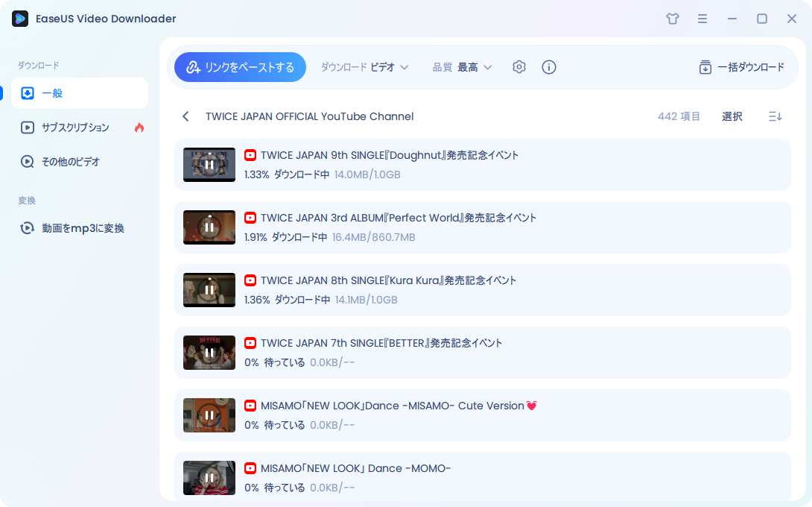Image resolution: width=812 pixels, height=507 pixels.
Task: Click the EaseUS Video Downloader logo icon
Action: [x=19, y=19]
